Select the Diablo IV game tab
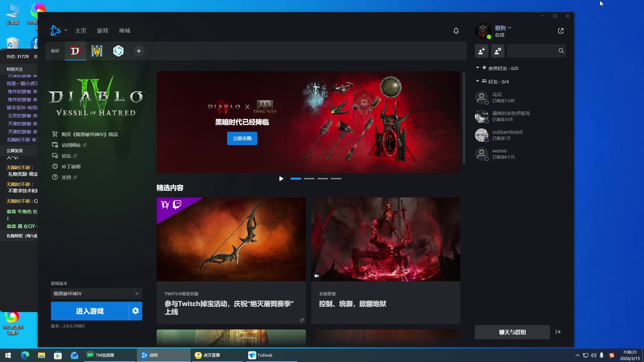This screenshot has width=644, height=362. point(75,51)
